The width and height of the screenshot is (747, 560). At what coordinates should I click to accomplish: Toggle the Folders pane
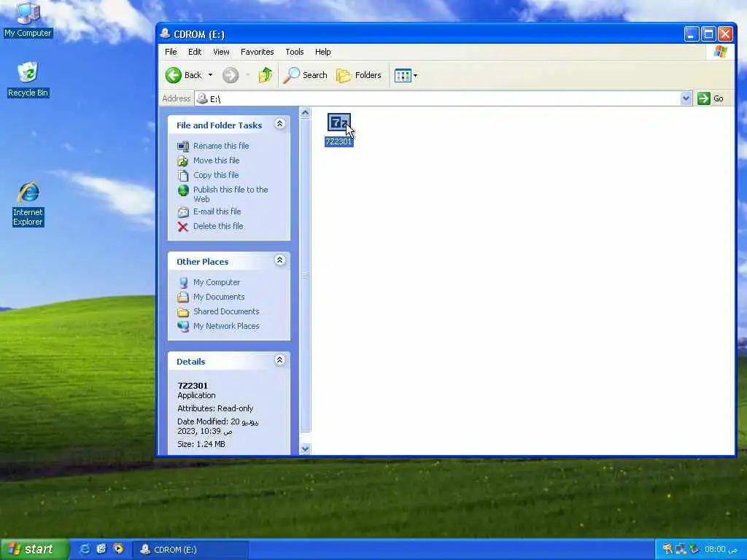click(359, 75)
